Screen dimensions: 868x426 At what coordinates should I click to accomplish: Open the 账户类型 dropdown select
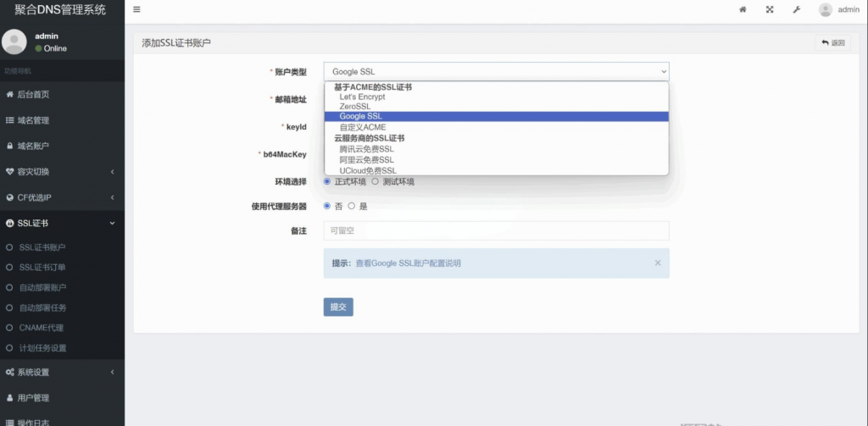pos(496,71)
